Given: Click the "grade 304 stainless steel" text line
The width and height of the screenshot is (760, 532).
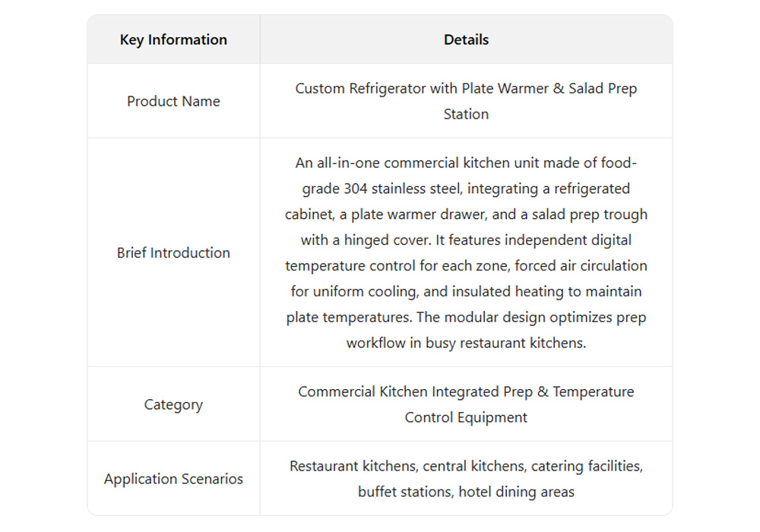Looking at the screenshot, I should coord(426,188).
